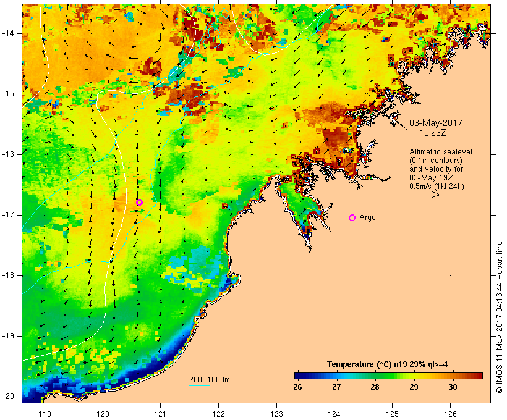
Task: Click the longitude axis label '126'
Action: [x=450, y=414]
